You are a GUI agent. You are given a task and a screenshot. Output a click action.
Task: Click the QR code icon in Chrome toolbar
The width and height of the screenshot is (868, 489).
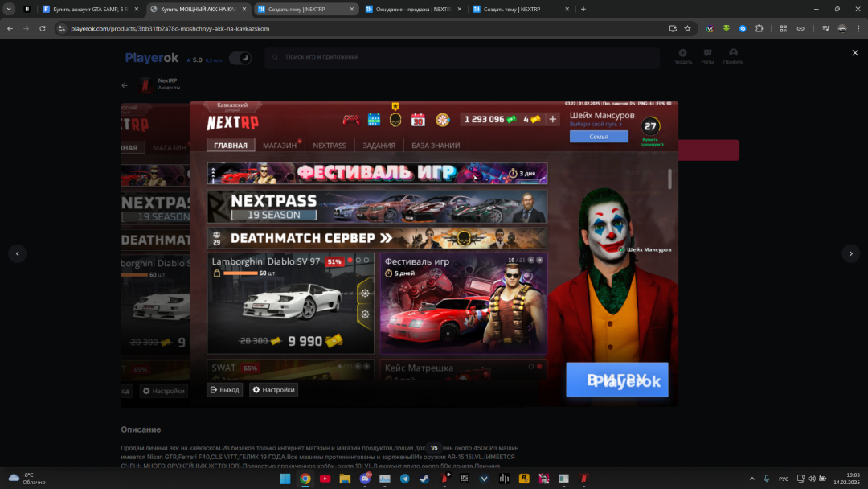click(x=784, y=28)
